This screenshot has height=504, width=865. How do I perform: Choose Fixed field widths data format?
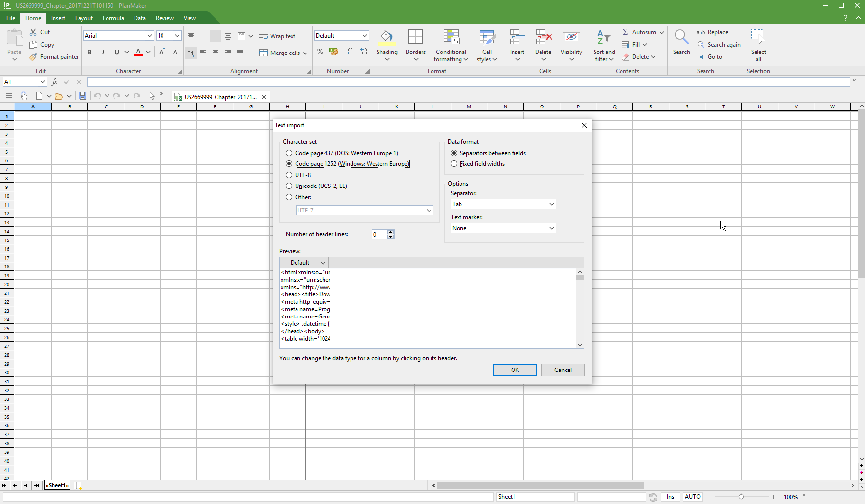(x=454, y=164)
